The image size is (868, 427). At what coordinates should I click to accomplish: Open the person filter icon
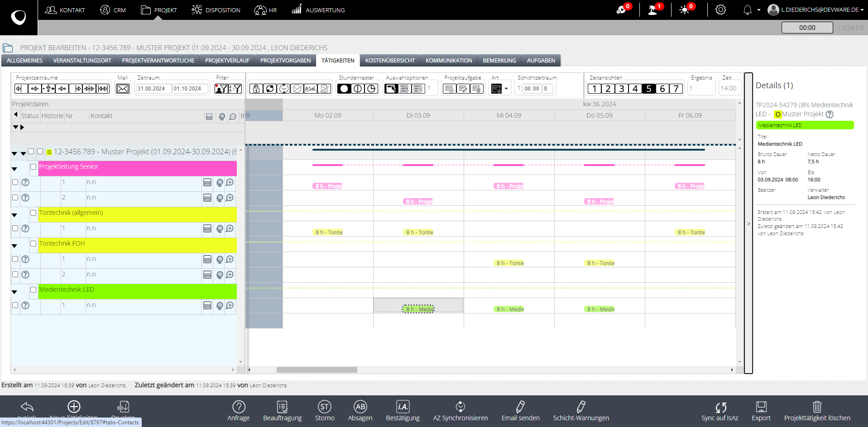pyautogui.click(x=221, y=89)
